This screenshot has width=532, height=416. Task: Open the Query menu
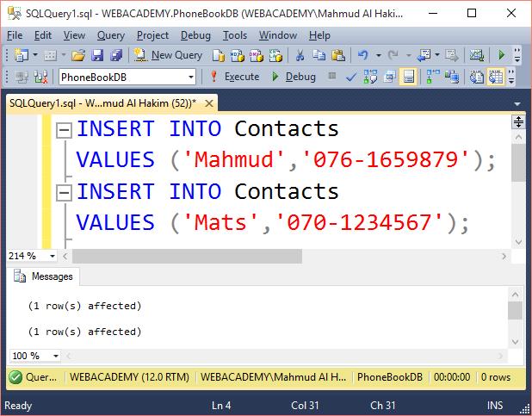tap(111, 35)
